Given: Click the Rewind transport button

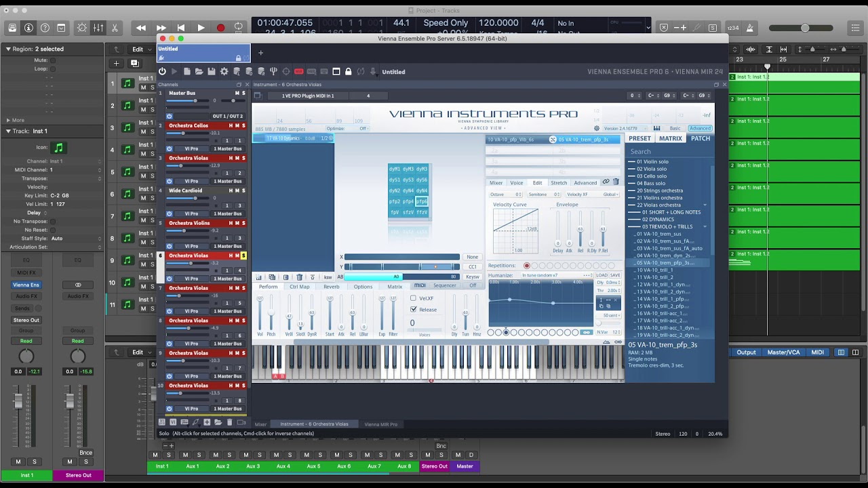Looking at the screenshot, I should [x=141, y=28].
